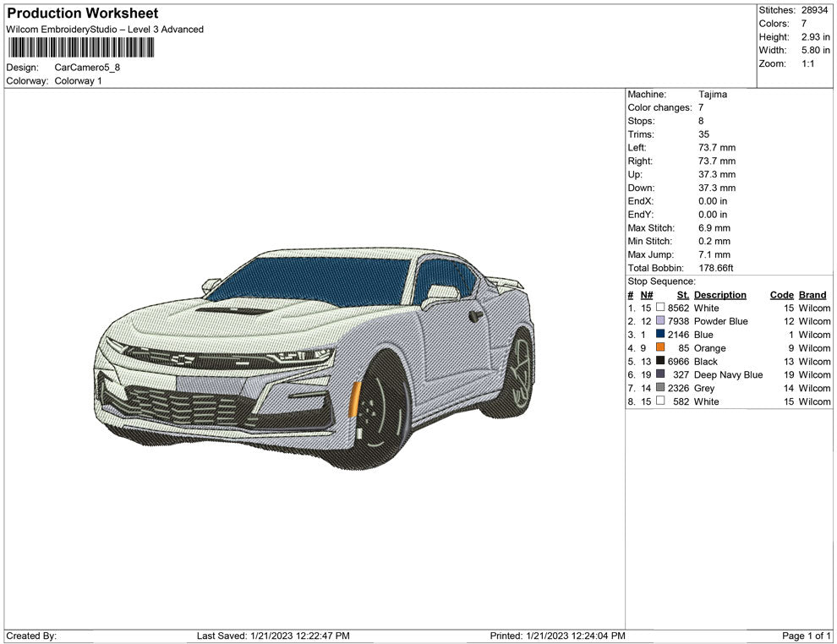The image size is (837, 644).
Task: Click the 'N#' column header
Action: 647,295
